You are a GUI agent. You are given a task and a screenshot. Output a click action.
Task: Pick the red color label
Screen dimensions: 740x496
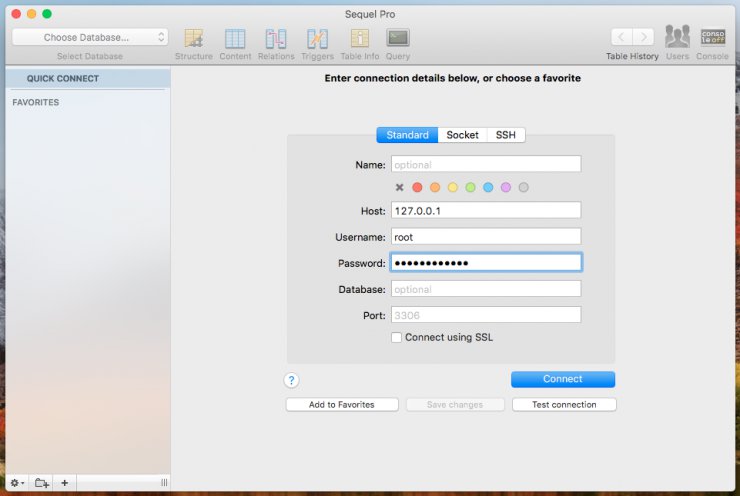click(417, 187)
